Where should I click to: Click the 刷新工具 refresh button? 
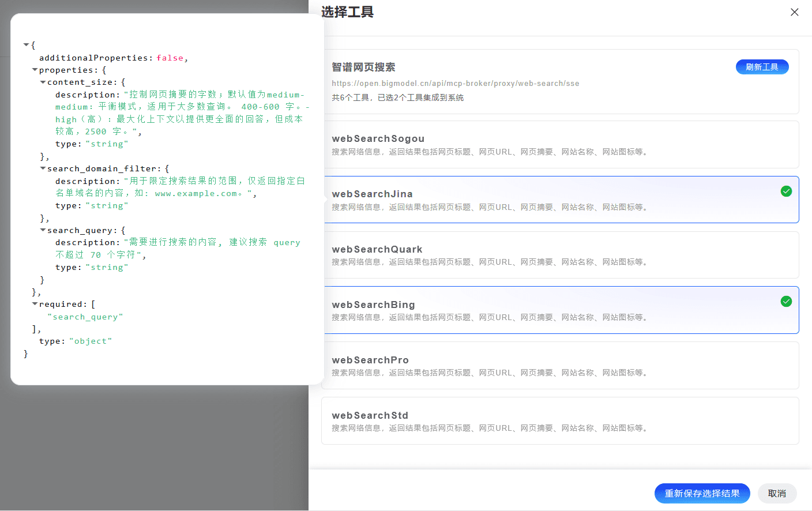[761, 67]
